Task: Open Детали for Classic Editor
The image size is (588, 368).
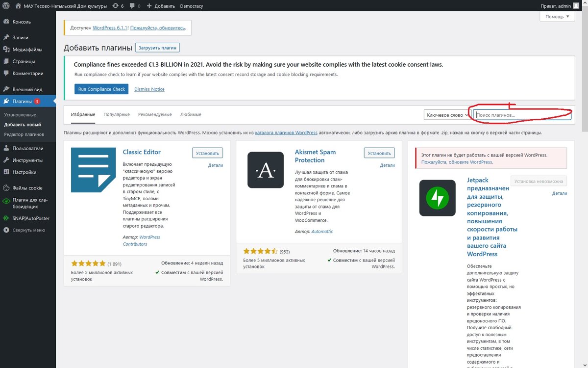Action: pyautogui.click(x=215, y=165)
